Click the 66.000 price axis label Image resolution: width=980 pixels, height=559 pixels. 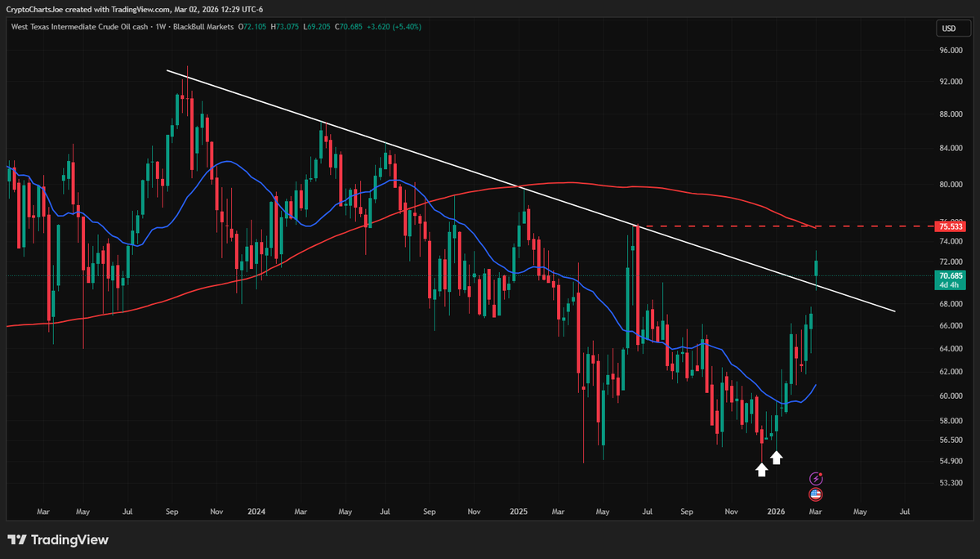coord(951,326)
